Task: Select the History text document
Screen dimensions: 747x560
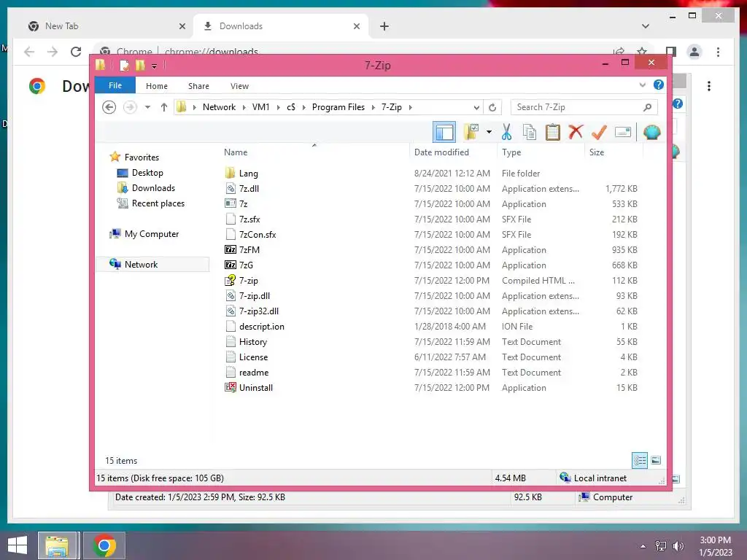Action: (253, 342)
